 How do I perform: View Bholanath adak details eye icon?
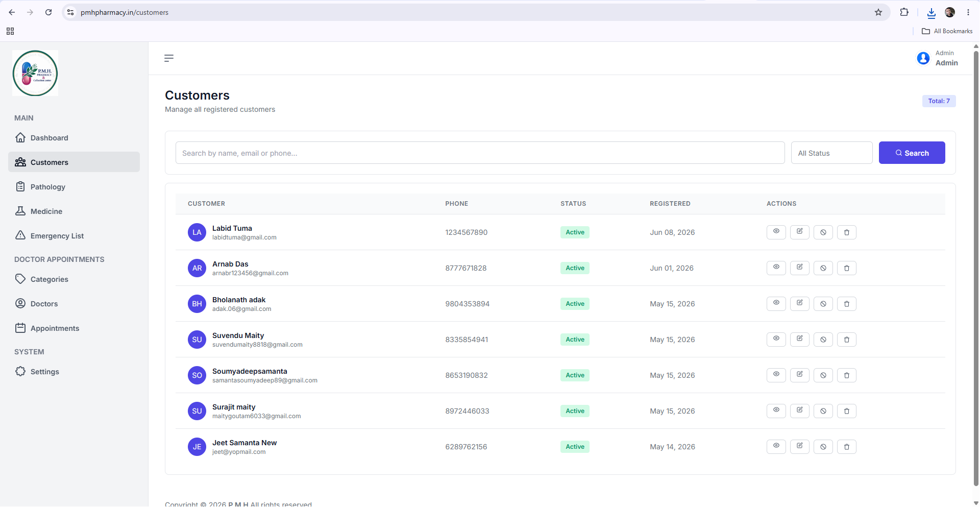(776, 304)
